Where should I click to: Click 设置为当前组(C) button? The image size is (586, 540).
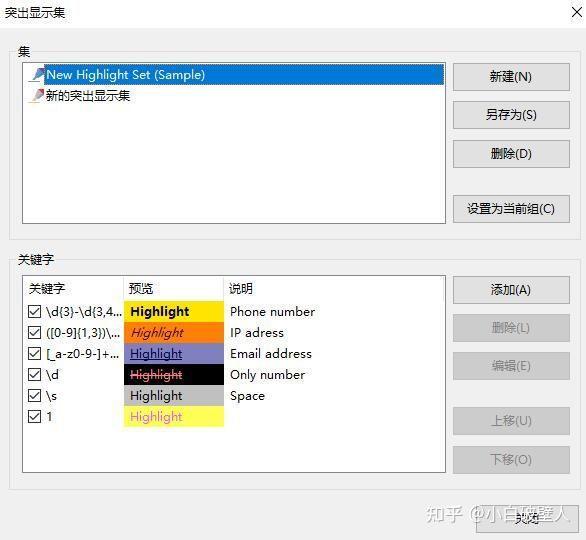(x=511, y=209)
